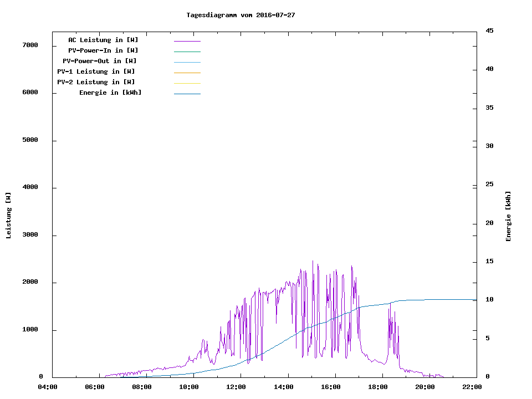532x399 pixels.
Task: Pick the PV-1 Leistung in [W] legend label
Action: click(96, 71)
